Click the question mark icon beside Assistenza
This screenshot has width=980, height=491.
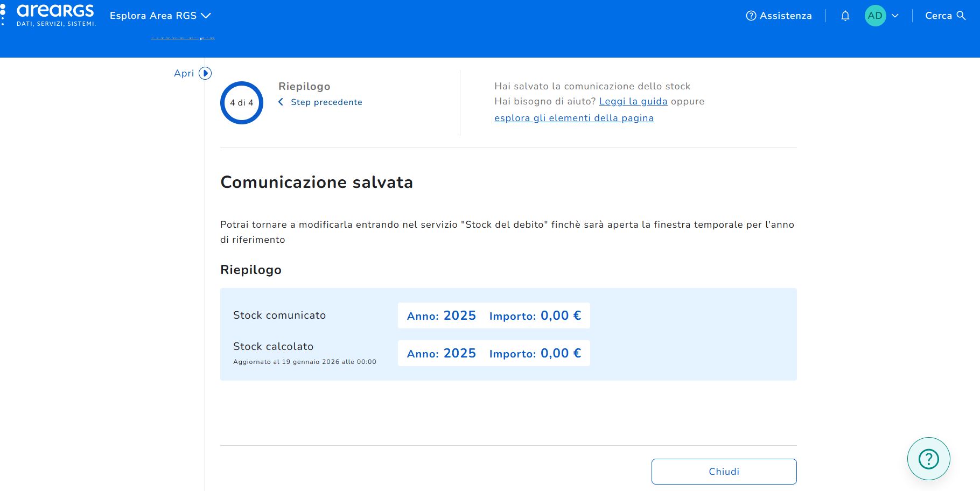751,16
